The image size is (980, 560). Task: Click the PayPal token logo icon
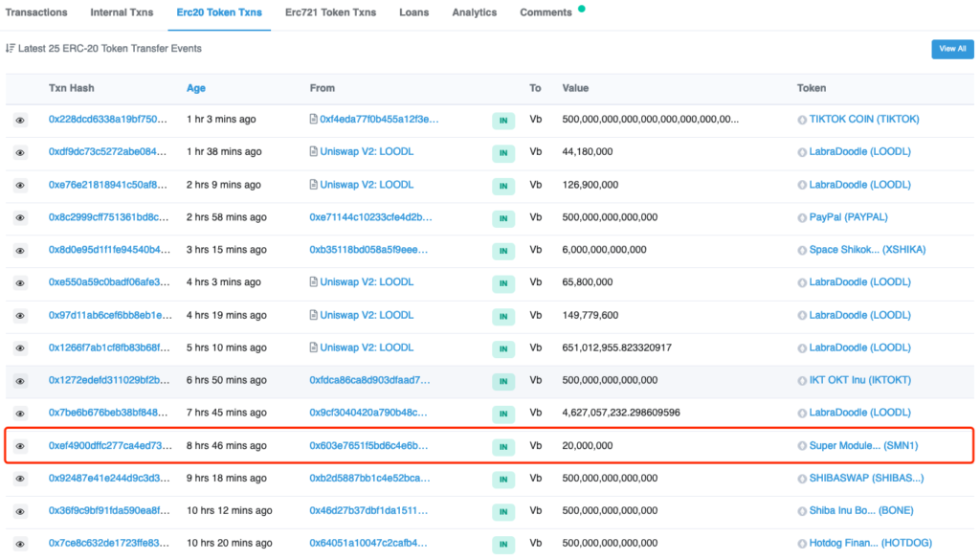[802, 217]
